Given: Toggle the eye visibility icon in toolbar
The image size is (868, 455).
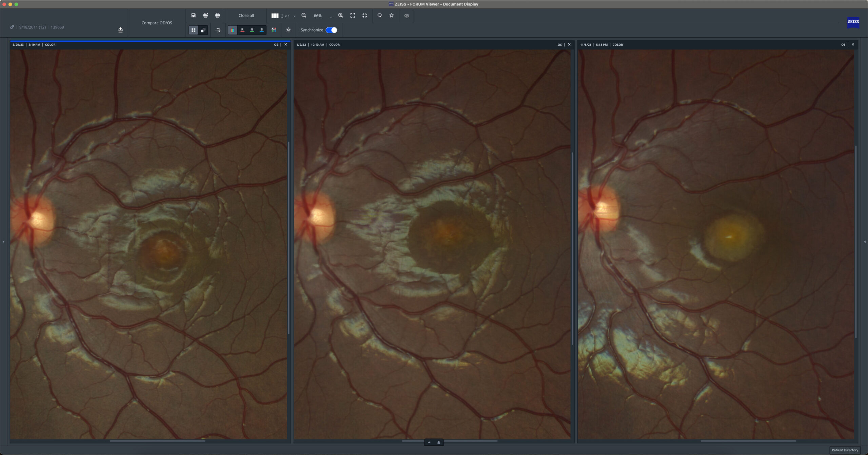Looking at the screenshot, I should (x=407, y=16).
